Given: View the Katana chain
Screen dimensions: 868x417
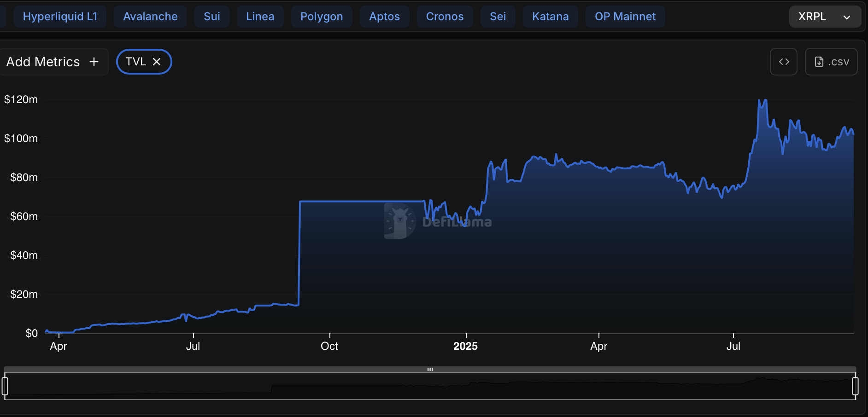Looking at the screenshot, I should tap(551, 17).
